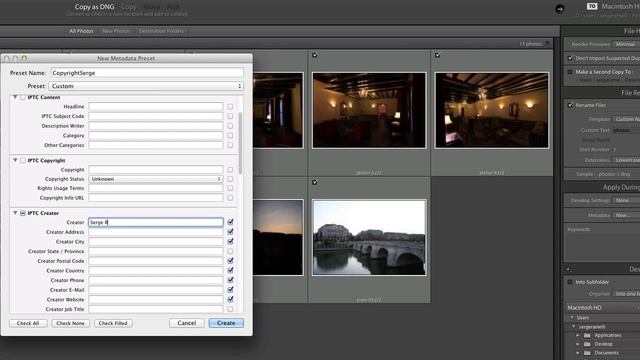Collapse the Users folder in tree

[x=572, y=318]
